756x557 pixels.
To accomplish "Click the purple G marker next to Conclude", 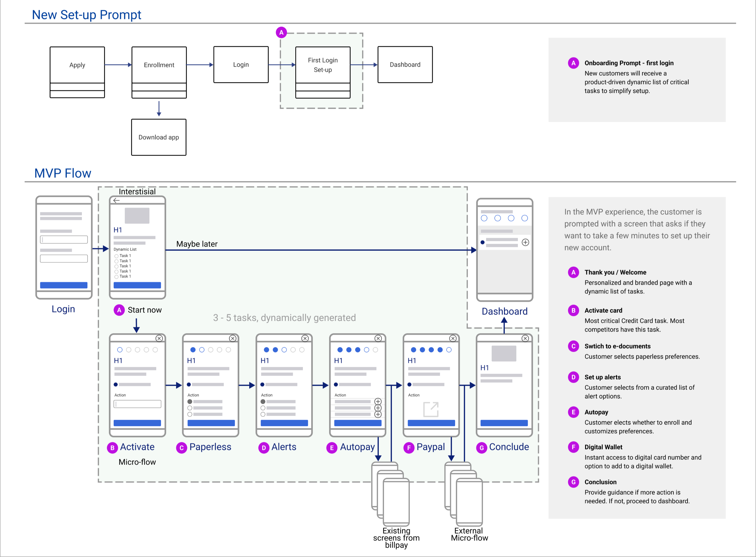I will coord(481,448).
